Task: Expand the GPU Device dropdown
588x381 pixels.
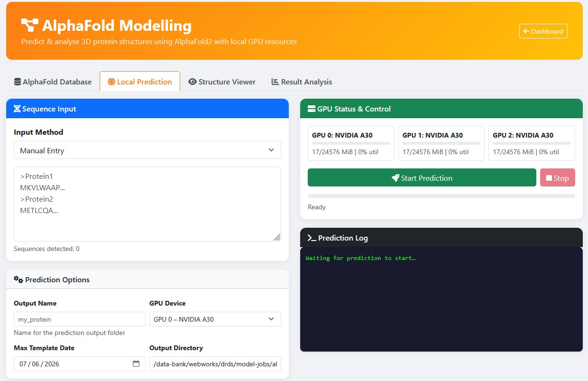Action: [x=215, y=319]
